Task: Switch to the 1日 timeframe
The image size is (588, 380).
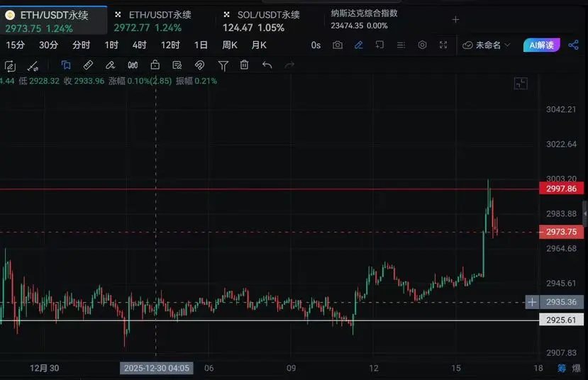Action: tap(201, 45)
